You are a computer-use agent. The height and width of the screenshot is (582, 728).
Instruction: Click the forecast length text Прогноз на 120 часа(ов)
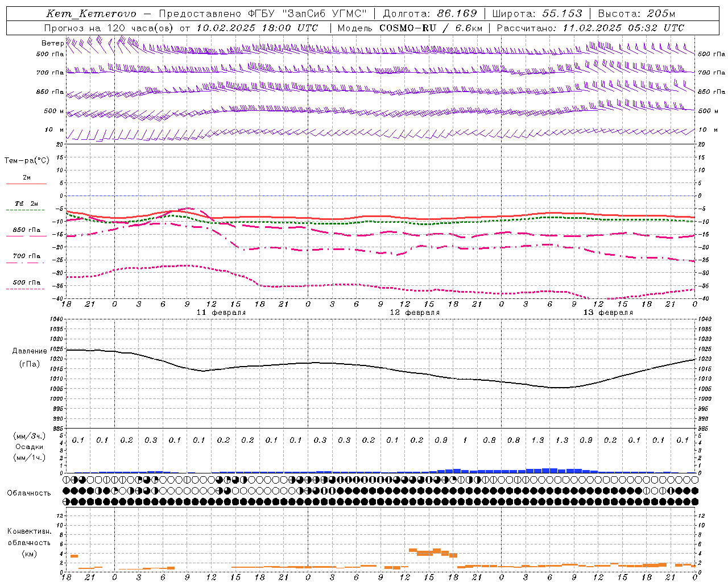[109, 28]
